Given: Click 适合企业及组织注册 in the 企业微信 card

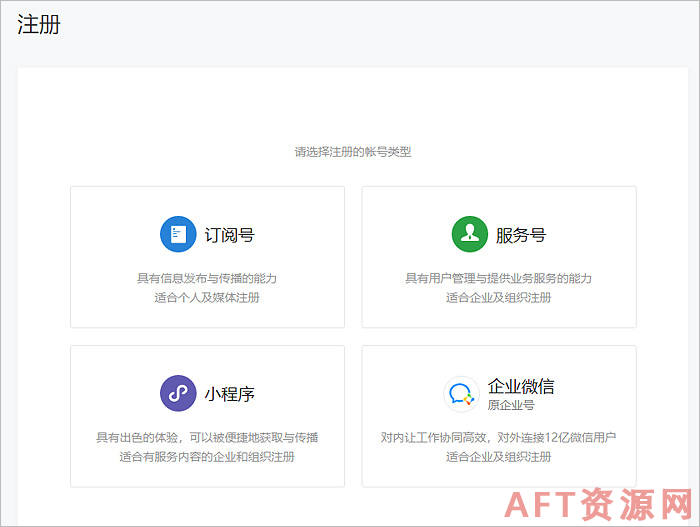Looking at the screenshot, I should coord(498,457).
